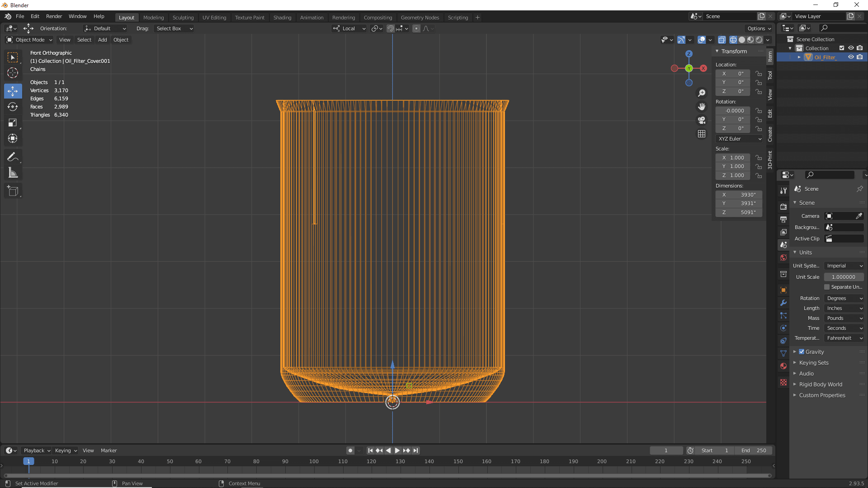Click the Annotate tool icon
The width and height of the screenshot is (868, 488).
pyautogui.click(x=13, y=157)
